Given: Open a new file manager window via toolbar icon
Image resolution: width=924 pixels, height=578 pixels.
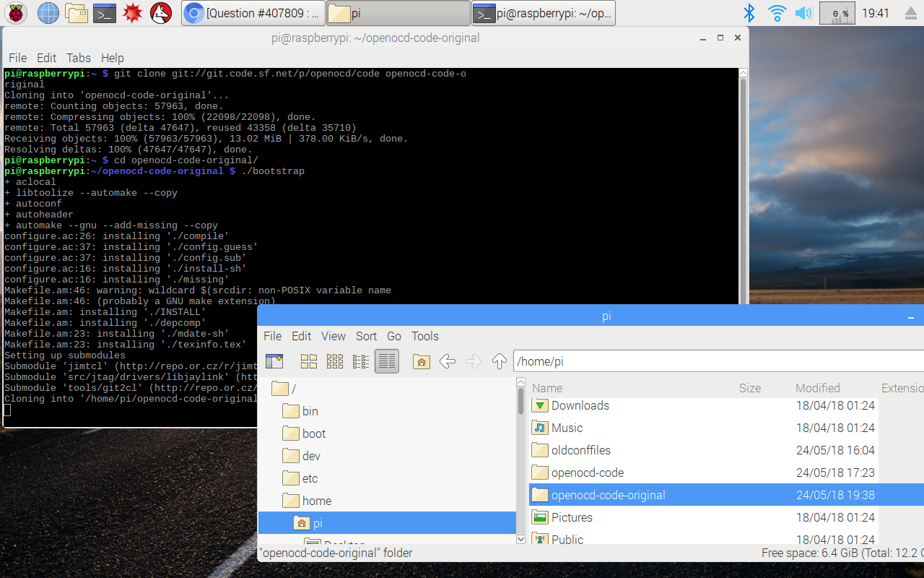Looking at the screenshot, I should (x=274, y=361).
